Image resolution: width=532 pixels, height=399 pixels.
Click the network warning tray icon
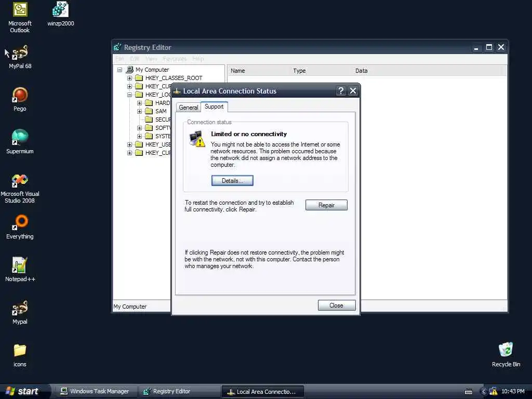click(493, 391)
